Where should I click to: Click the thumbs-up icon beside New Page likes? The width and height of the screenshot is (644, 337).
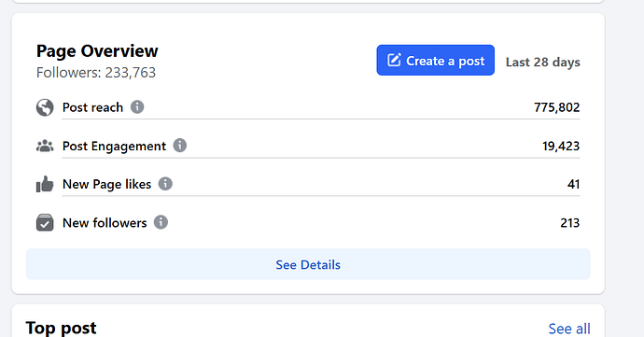point(45,184)
